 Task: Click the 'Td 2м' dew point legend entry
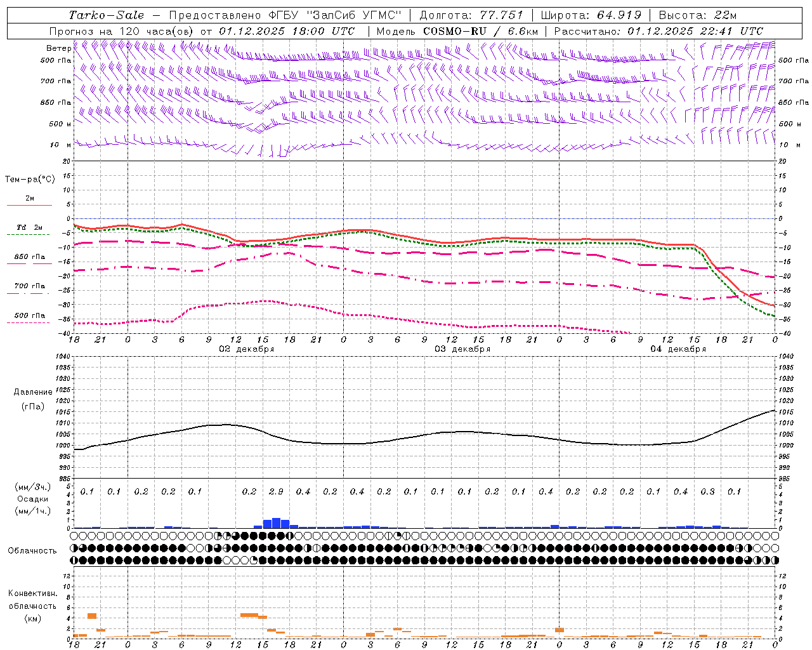pos(30,227)
